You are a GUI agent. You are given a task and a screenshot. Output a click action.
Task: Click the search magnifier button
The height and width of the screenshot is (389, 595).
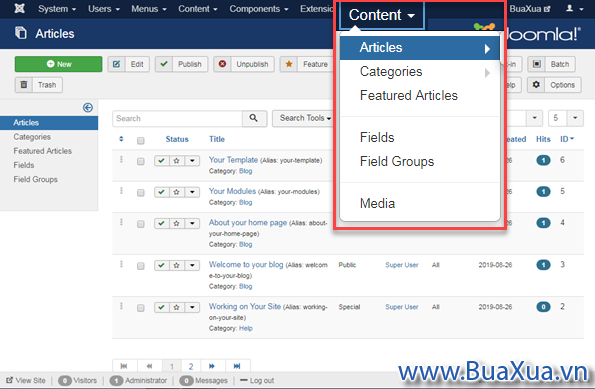click(x=254, y=118)
